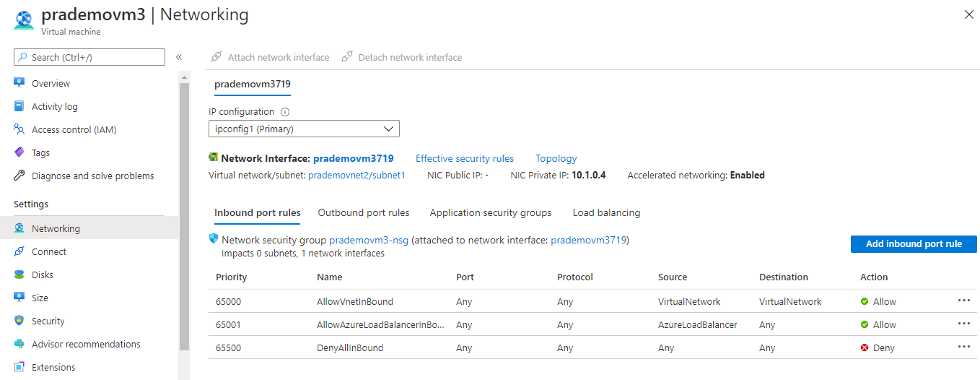Image resolution: width=980 pixels, height=380 pixels.
Task: Open more options for AllowVnetInBound rule
Action: click(x=964, y=301)
